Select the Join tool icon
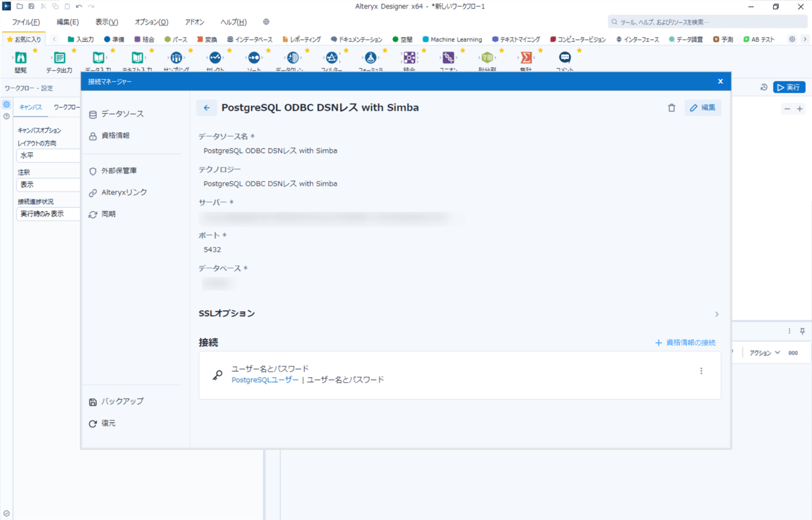The image size is (812, 520). click(x=409, y=58)
